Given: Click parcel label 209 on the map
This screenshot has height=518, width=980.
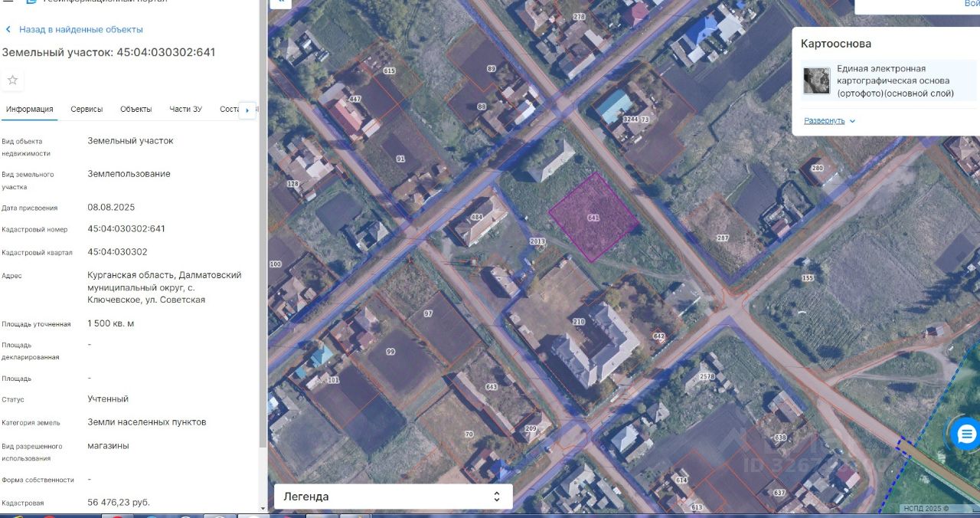Looking at the screenshot, I should pos(531,428).
